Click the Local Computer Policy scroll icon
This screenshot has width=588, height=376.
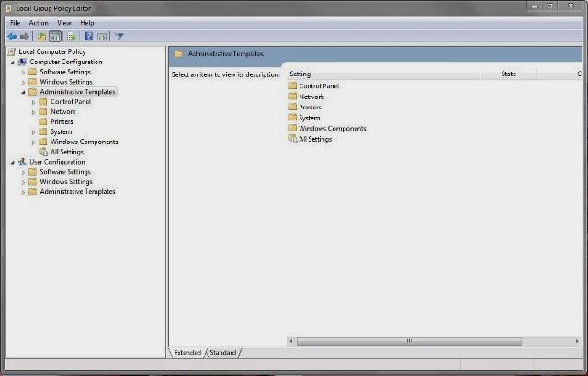tap(12, 51)
